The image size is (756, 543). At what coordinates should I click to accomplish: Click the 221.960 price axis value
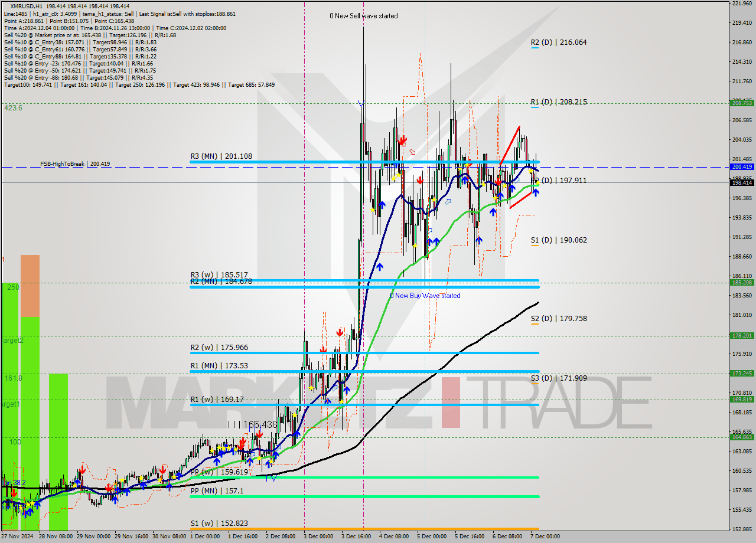[742, 4]
